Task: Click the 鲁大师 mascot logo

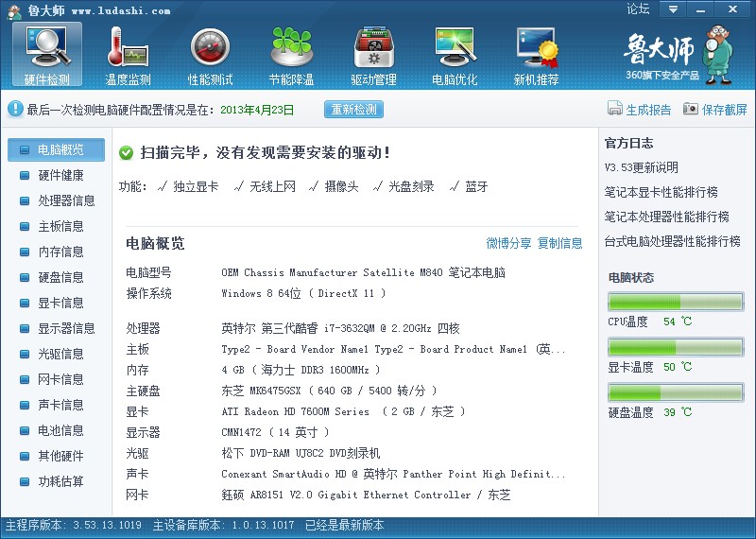Action: pyautogui.click(x=718, y=55)
